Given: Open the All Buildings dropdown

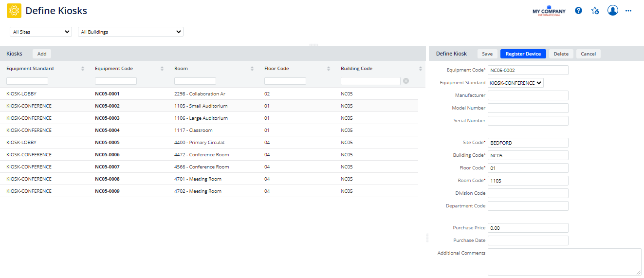Looking at the screenshot, I should [130, 32].
